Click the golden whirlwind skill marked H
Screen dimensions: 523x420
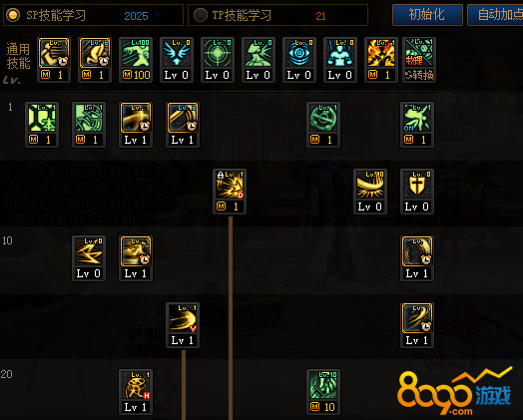point(136,385)
